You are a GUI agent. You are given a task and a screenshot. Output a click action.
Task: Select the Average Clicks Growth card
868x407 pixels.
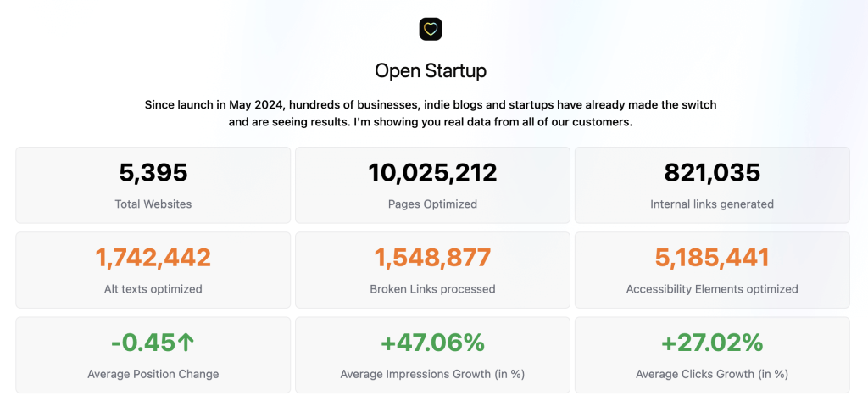point(712,355)
